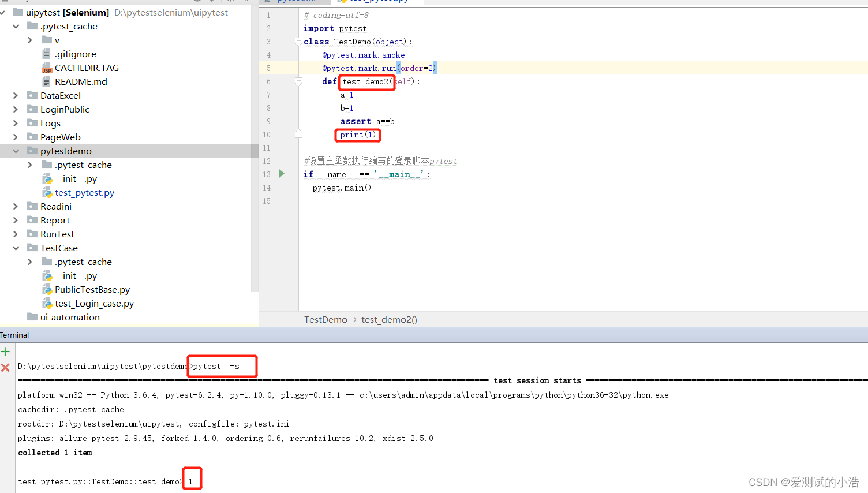Screen dimensions: 868x493
Task: Click the Logs folder icon
Action: pos(32,123)
